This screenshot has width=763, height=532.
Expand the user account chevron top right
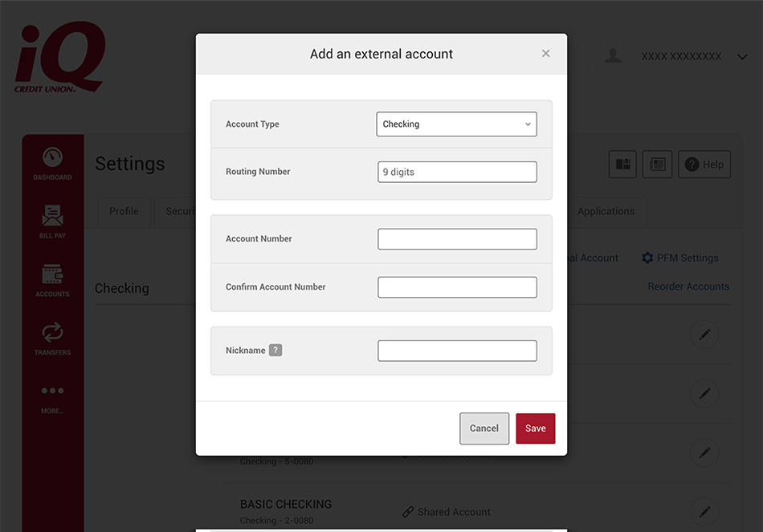tap(742, 56)
